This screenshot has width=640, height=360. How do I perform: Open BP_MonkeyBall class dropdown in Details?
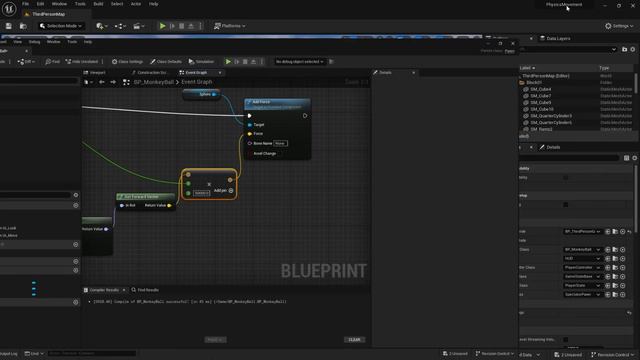(x=582, y=249)
